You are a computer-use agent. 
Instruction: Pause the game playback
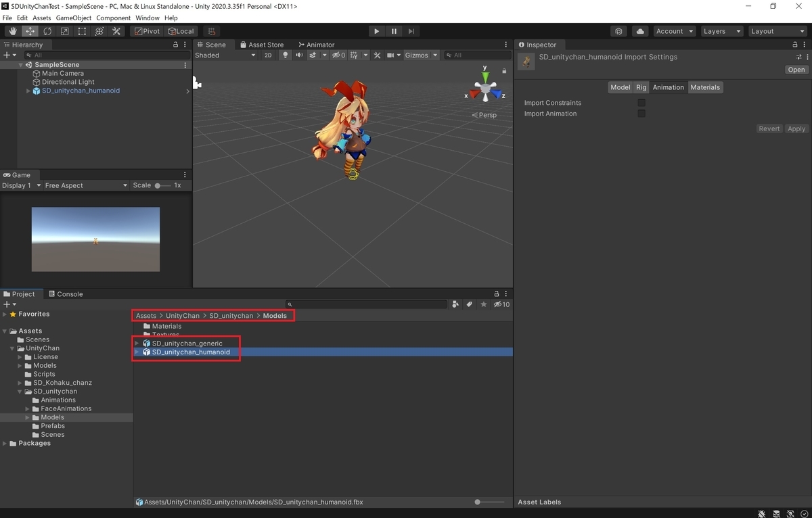[394, 31]
